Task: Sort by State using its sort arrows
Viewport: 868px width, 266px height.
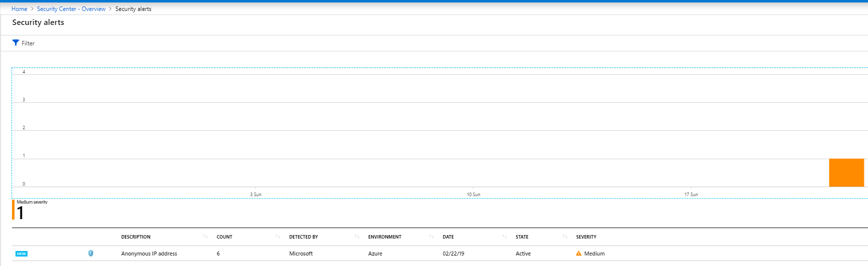Action: (x=565, y=237)
